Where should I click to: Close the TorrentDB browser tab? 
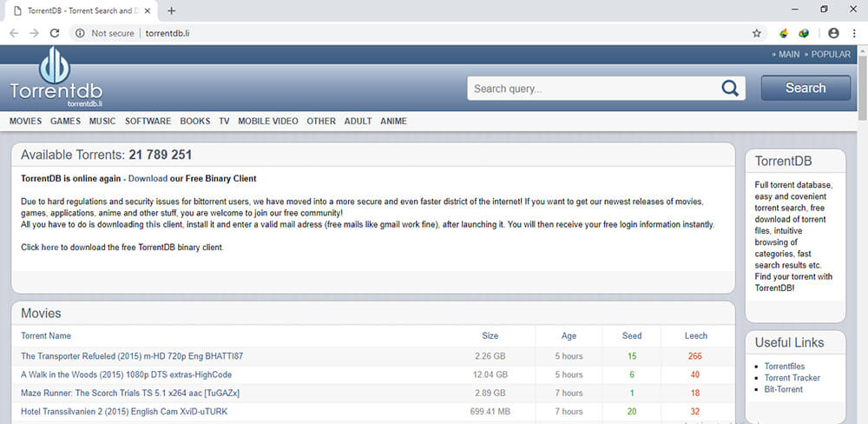[x=146, y=10]
